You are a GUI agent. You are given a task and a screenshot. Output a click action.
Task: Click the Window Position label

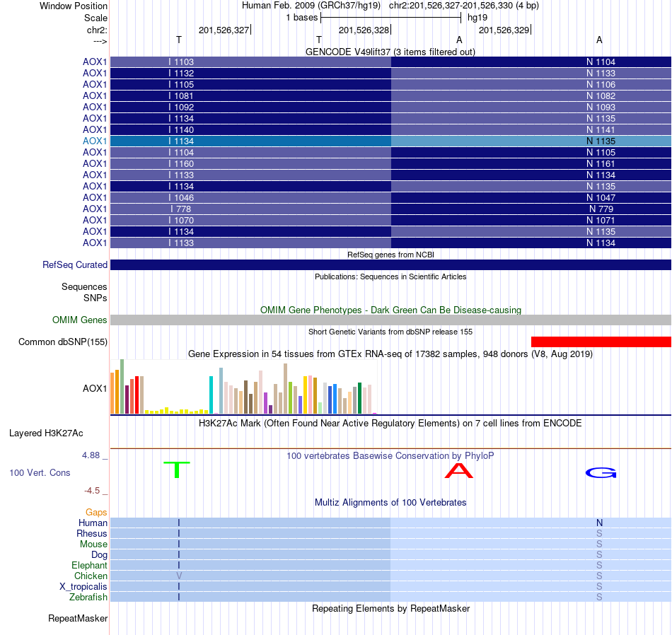pyautogui.click(x=74, y=6)
